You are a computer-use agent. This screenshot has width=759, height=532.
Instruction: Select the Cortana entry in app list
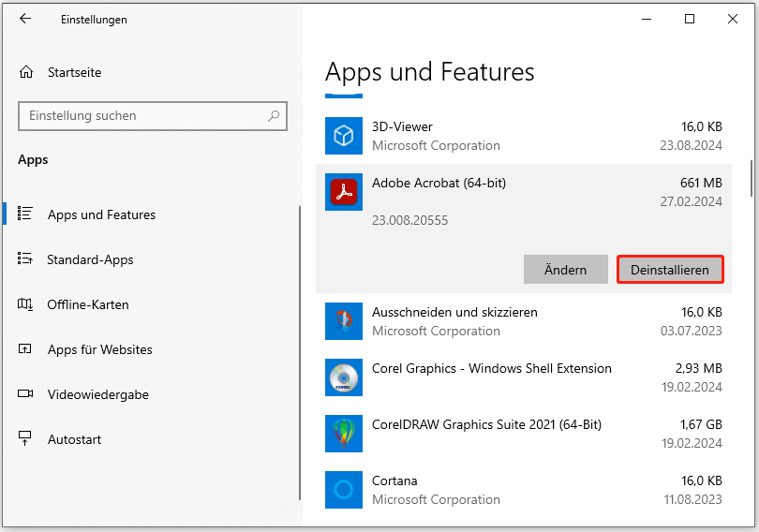525,490
